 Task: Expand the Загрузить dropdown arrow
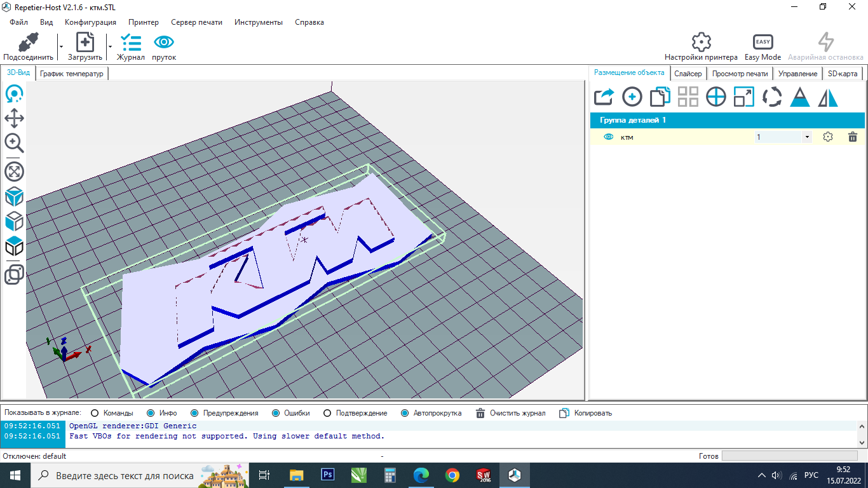[110, 46]
